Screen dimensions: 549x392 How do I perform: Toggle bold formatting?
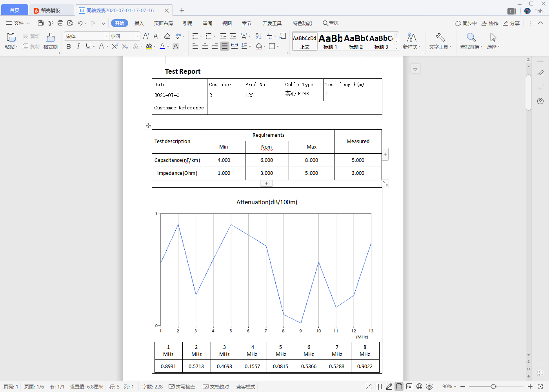point(69,46)
